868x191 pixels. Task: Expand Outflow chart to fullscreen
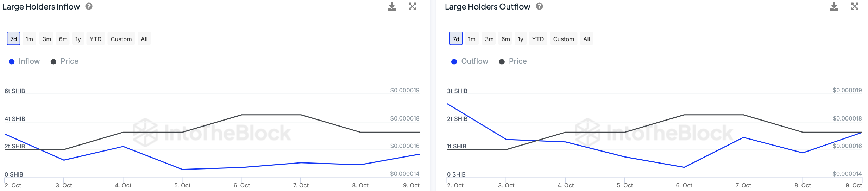(x=855, y=7)
